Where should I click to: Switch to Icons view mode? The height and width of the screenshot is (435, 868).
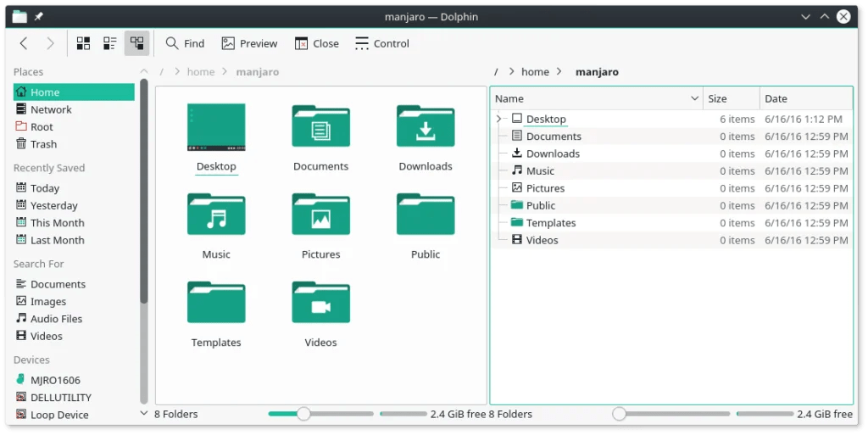pos(83,43)
